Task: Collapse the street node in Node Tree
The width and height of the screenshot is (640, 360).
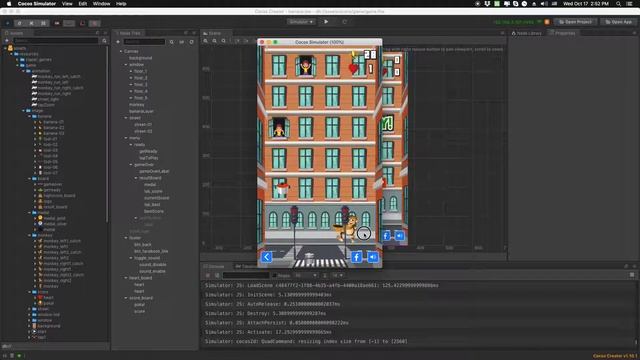Action: (x=126, y=118)
